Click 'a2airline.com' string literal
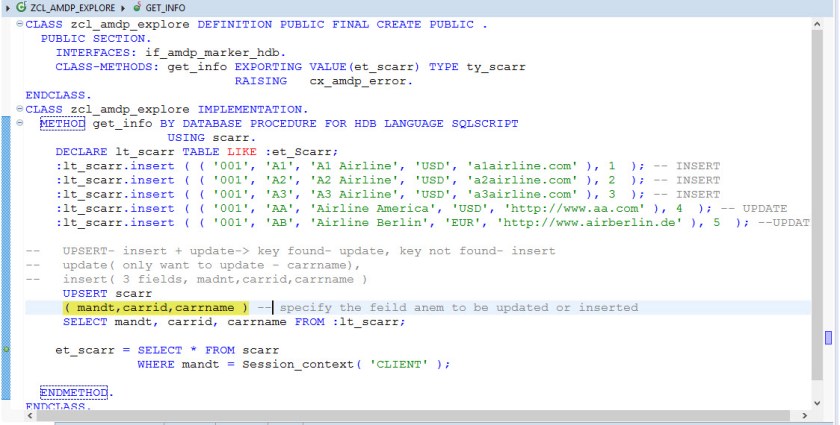Viewport: 840px width, 425px height. 522,180
